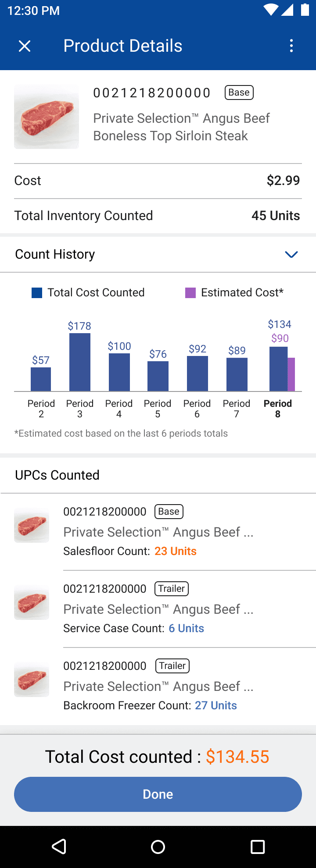The width and height of the screenshot is (316, 868).
Task: Open the 27 Units backroom freezer link
Action: (x=216, y=705)
